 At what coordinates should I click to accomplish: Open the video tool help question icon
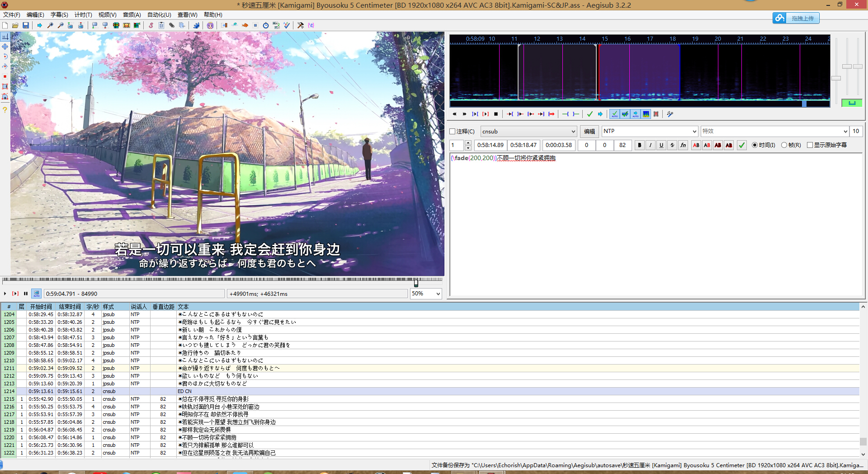pos(5,110)
